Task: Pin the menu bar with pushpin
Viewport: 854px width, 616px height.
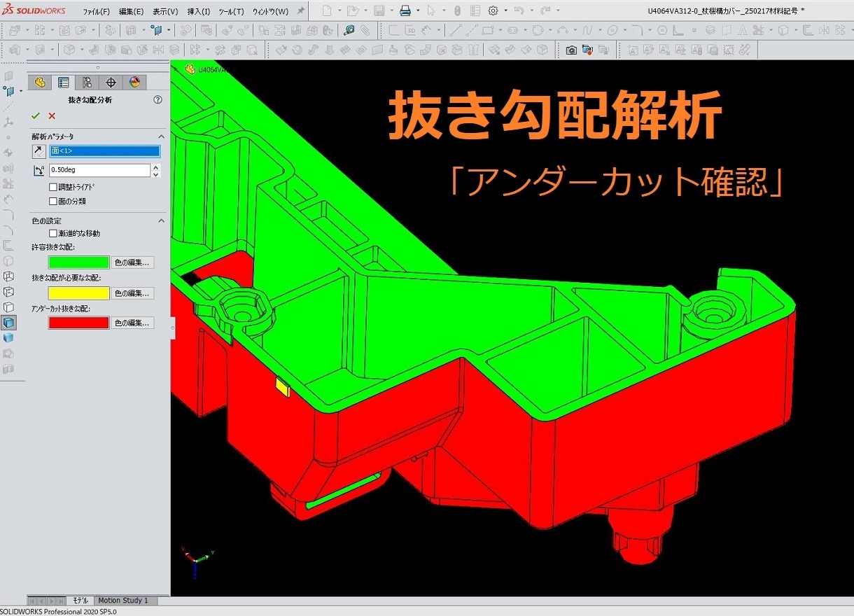Action: coord(300,11)
